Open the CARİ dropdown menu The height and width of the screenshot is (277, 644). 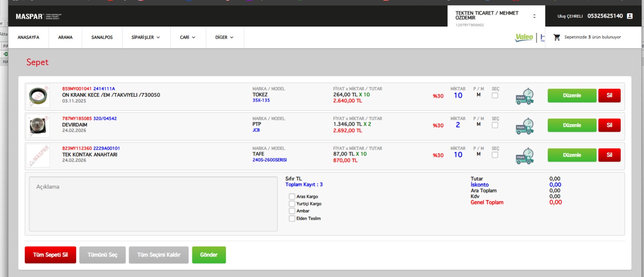pyautogui.click(x=188, y=37)
